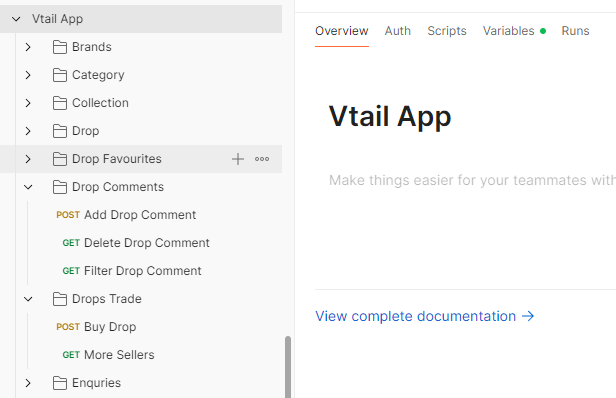Image resolution: width=616 pixels, height=398 pixels.
Task: Collapse the Vtail App collection chevron
Action: coord(16,19)
